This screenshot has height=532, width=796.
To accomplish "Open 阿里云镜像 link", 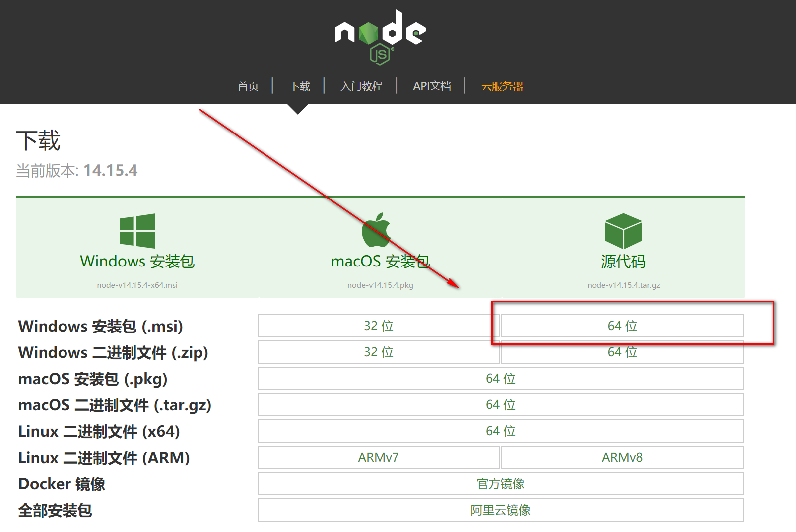I will click(501, 510).
